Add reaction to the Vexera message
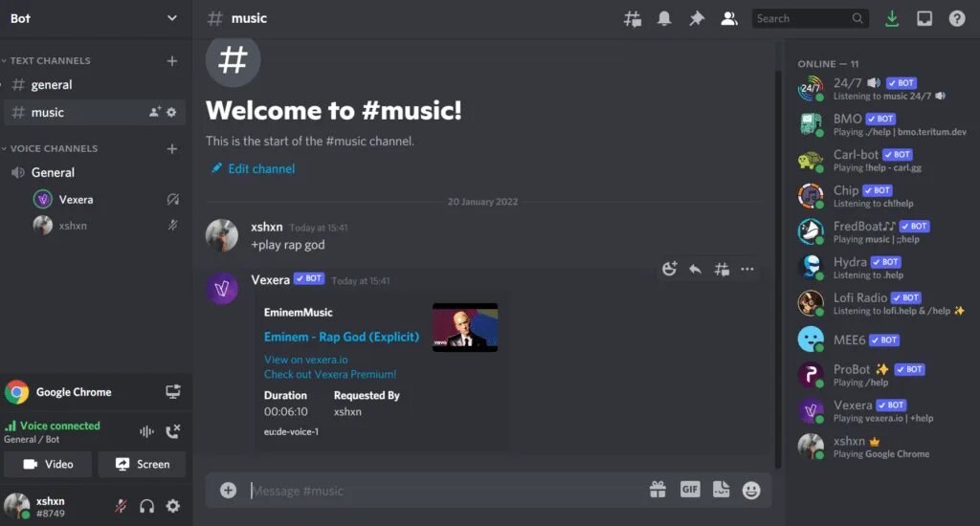This screenshot has height=526, width=980. pos(669,270)
